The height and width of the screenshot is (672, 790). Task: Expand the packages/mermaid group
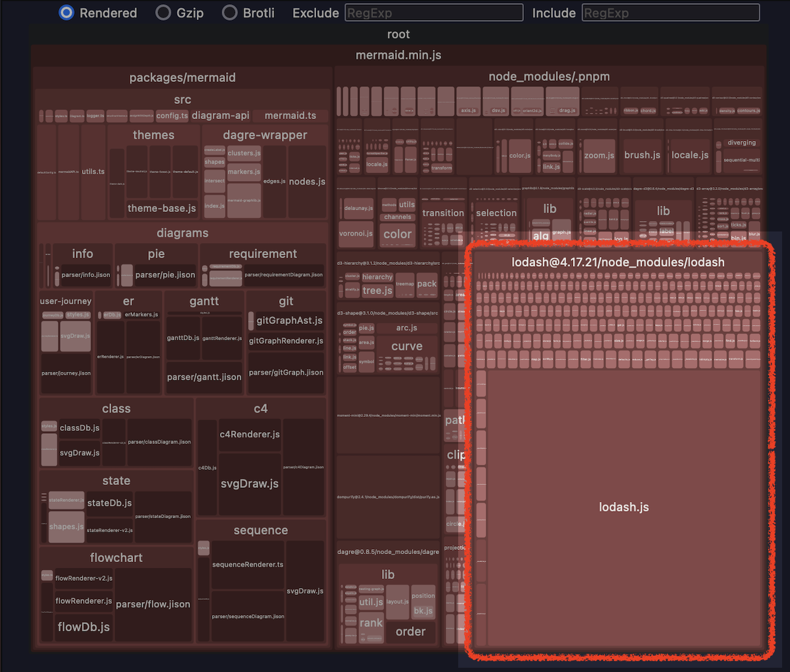click(x=182, y=78)
